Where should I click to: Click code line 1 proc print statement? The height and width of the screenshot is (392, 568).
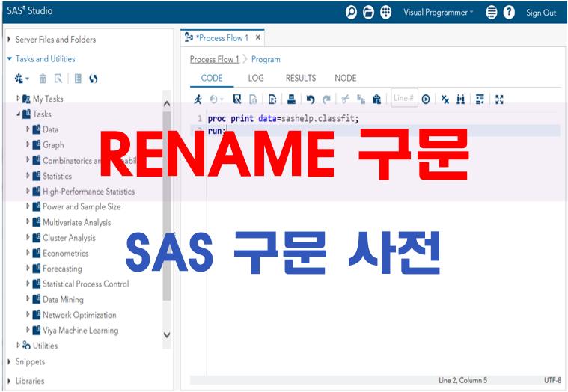(x=284, y=118)
